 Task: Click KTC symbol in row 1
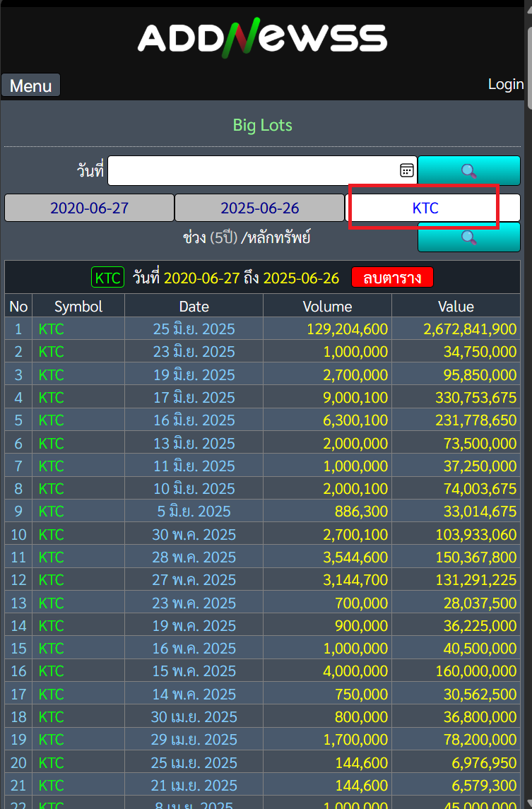[x=51, y=329]
